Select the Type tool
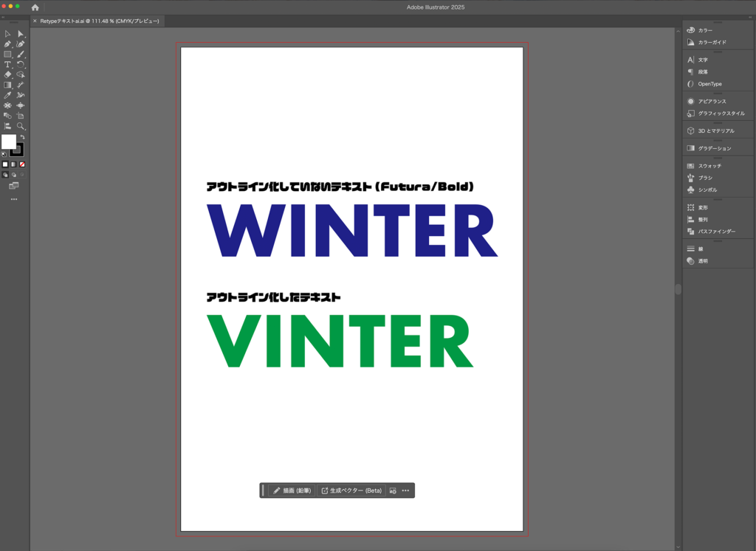The width and height of the screenshot is (756, 551). [x=7, y=64]
